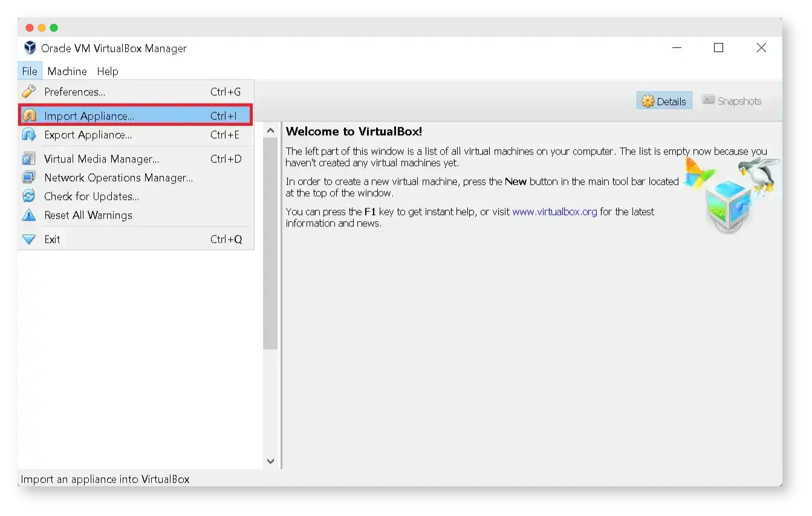Click the macOS yellow minimize button
Image resolution: width=812 pixels, height=516 pixels.
[x=42, y=28]
